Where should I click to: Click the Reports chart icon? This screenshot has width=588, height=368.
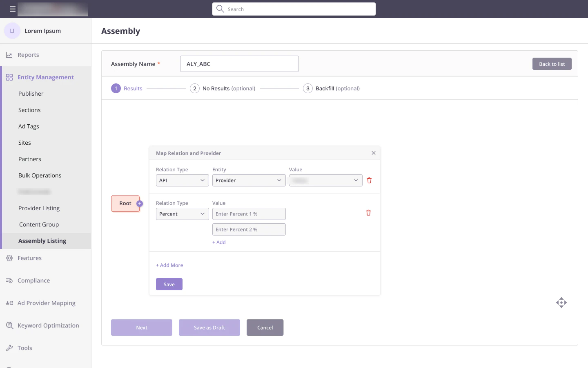9,55
